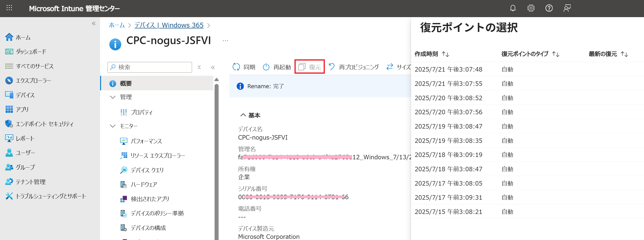Screen dimensions: 644x240
Task: Select restore point 2025/7/17 午後3:08:05
Action: [x=527, y=183]
